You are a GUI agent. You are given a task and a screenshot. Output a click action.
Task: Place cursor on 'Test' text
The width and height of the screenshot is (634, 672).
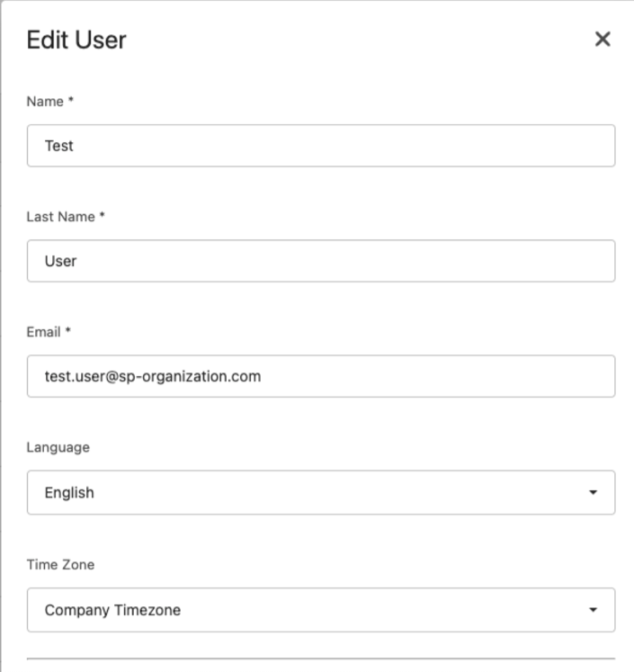(x=59, y=146)
